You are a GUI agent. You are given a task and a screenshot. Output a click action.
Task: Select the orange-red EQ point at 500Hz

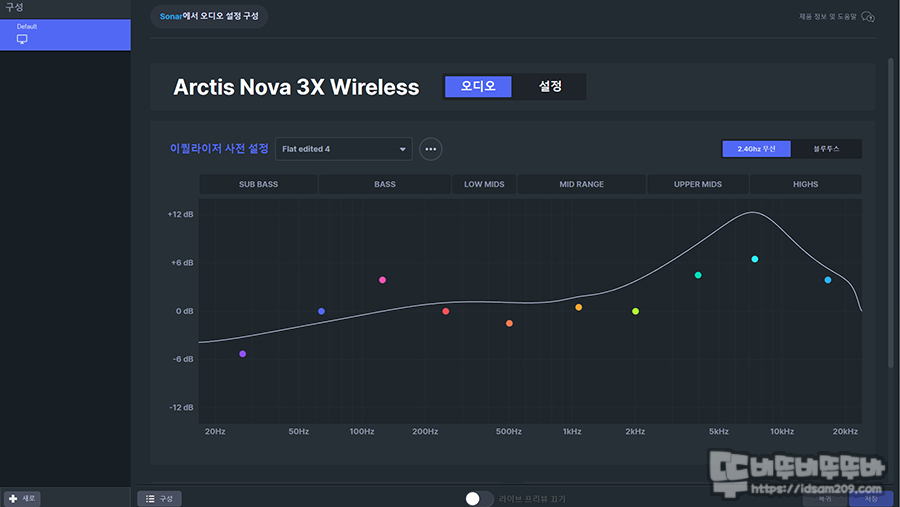[x=509, y=323]
